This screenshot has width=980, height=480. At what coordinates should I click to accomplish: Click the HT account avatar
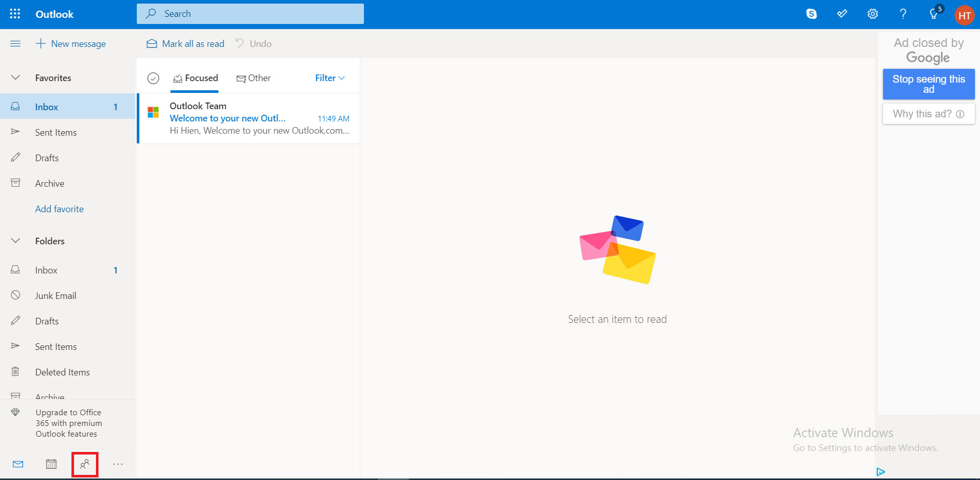click(x=964, y=15)
